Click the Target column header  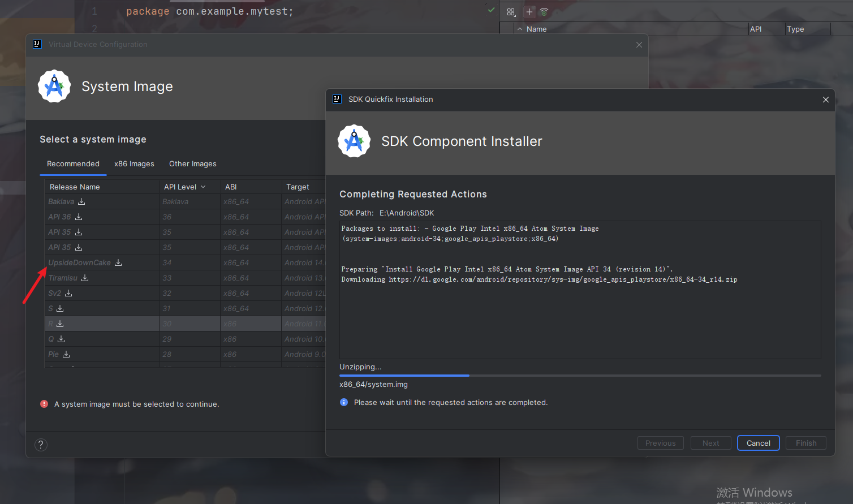point(303,187)
